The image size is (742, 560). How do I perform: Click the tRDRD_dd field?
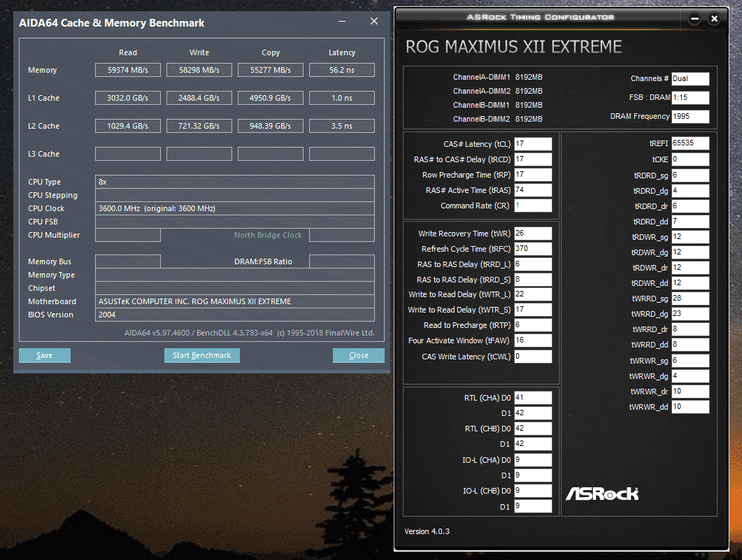[x=690, y=222]
